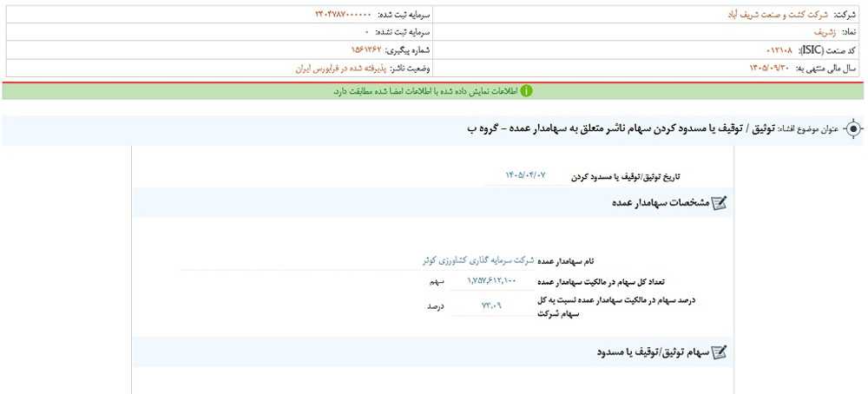Image resolution: width=868 pixels, height=394 pixels.
Task: Click the label کد صنعت (ISIC)
Action: tap(826, 50)
